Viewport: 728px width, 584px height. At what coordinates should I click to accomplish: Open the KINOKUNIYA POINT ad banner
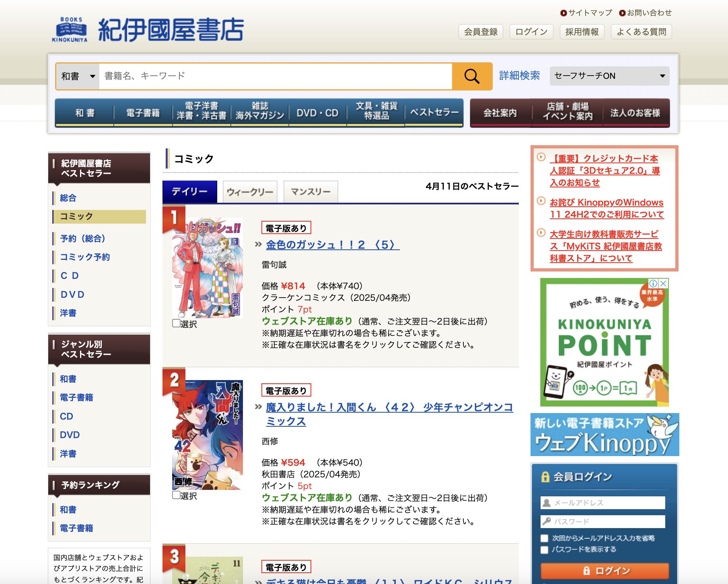605,342
